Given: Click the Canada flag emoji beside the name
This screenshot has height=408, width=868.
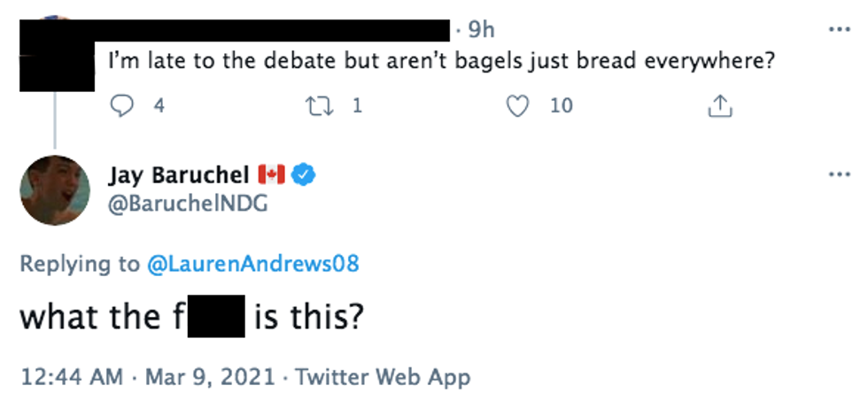Looking at the screenshot, I should click(271, 176).
